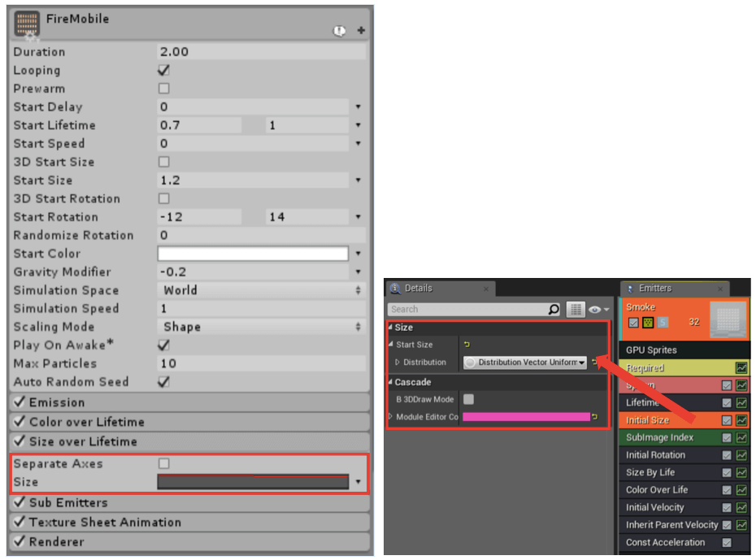Click the search magnifier icon in Details
The image size is (756, 560).
(x=554, y=310)
